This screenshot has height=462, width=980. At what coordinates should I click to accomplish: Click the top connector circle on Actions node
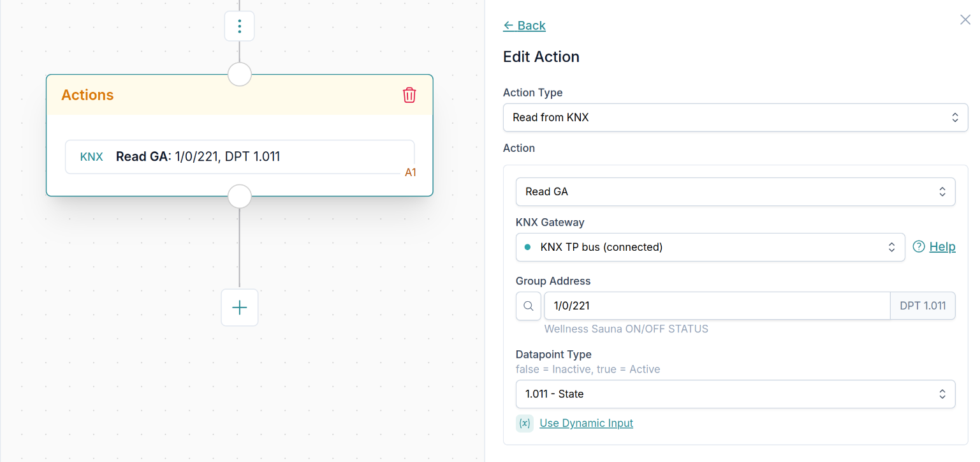[239, 75]
